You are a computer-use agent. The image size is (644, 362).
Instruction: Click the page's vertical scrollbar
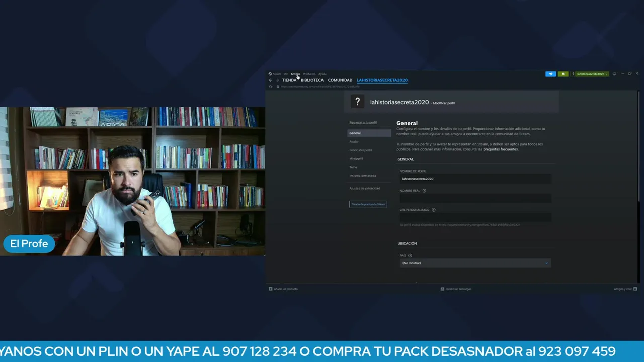638,146
